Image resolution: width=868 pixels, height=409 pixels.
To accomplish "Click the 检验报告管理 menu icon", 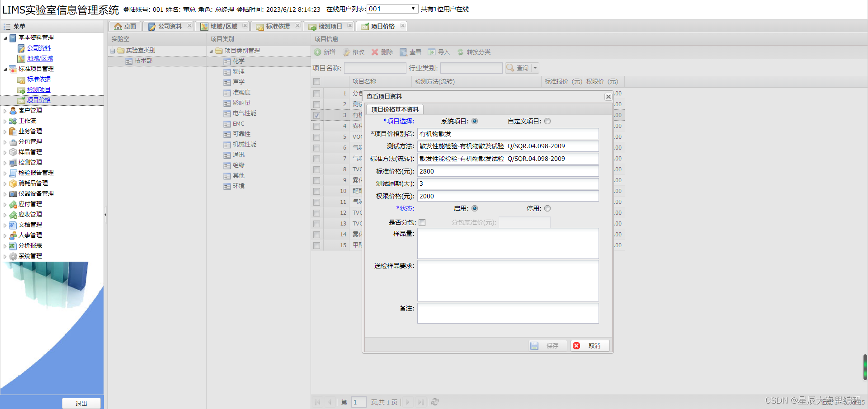I will pos(13,173).
